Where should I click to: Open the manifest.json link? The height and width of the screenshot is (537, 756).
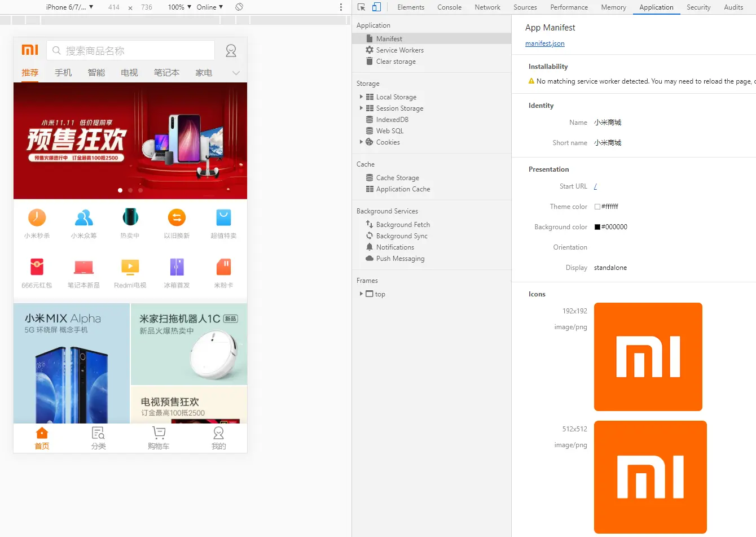[x=545, y=43]
